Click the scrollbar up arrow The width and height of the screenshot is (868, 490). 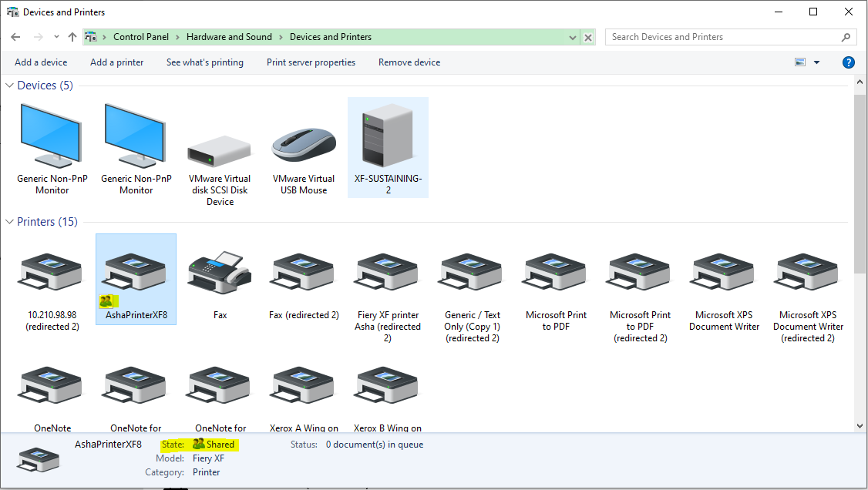860,82
